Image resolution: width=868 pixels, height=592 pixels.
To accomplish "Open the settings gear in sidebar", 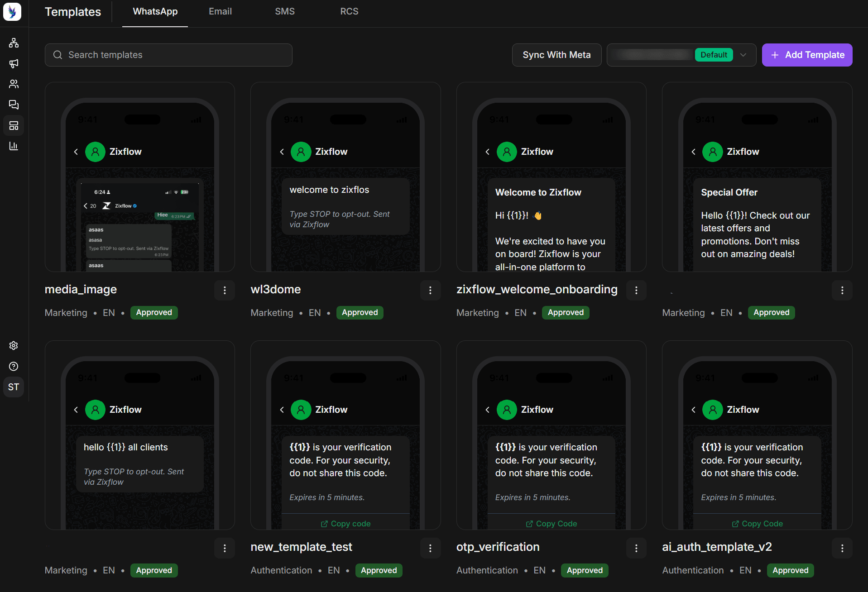I will point(14,346).
